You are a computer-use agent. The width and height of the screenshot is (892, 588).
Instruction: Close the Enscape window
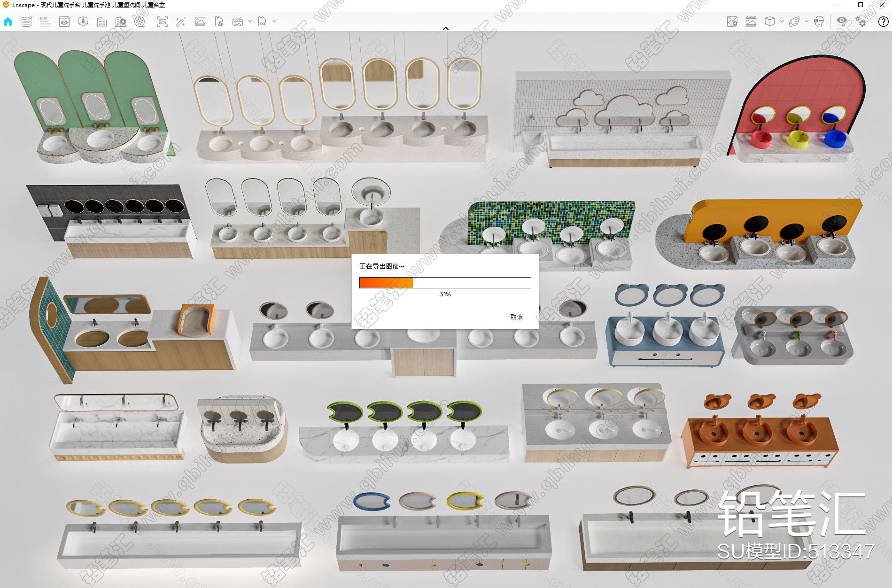coord(882,5)
